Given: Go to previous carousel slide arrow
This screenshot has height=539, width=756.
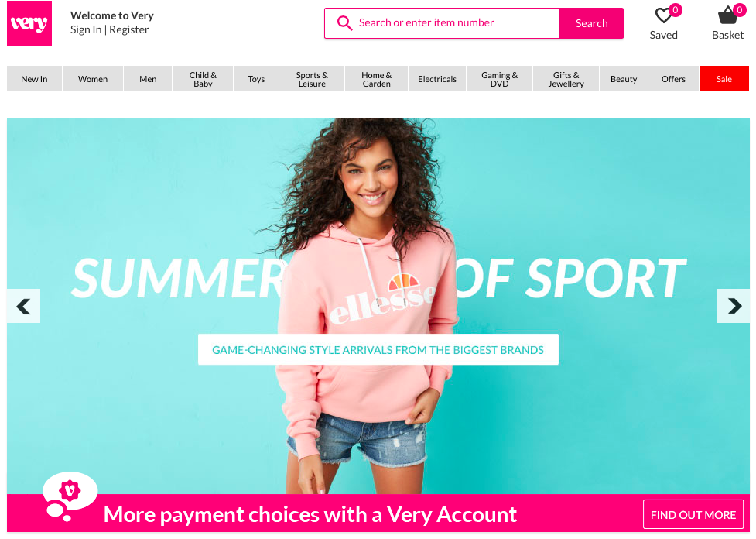Looking at the screenshot, I should (x=24, y=306).
